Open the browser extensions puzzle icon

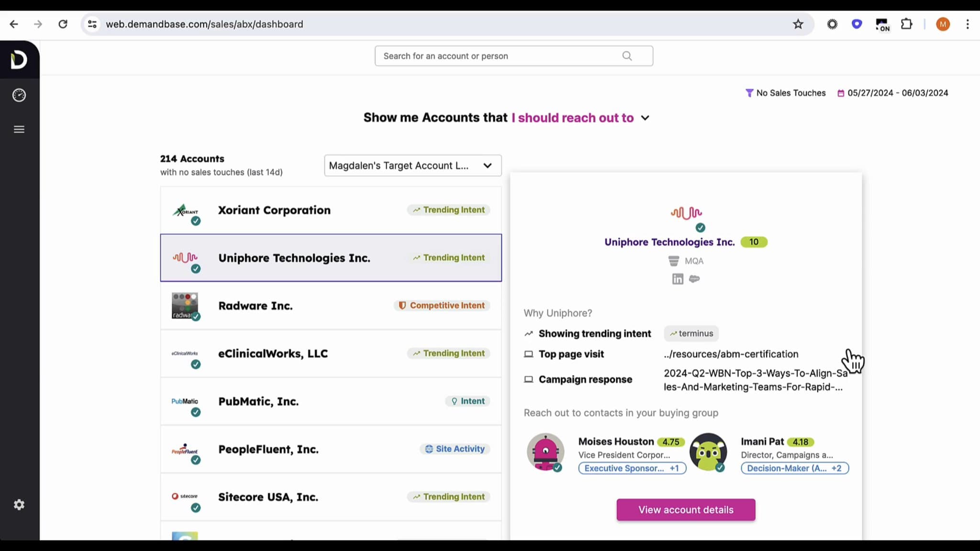(906, 24)
